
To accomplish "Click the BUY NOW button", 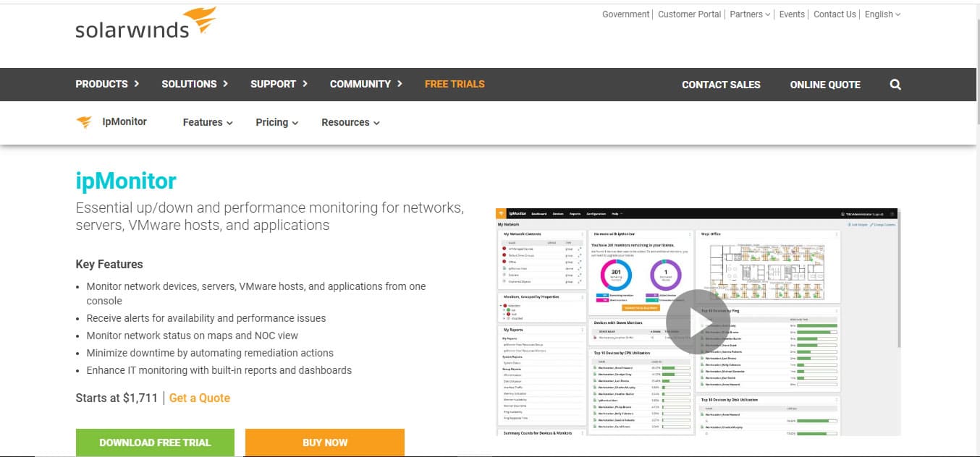I will coord(325,443).
